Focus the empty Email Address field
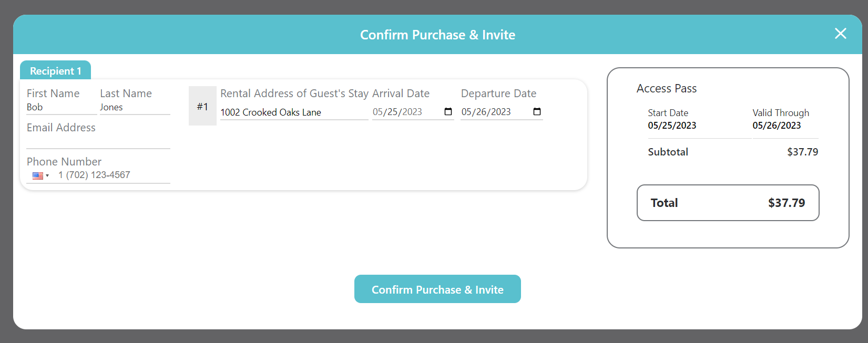Image resolution: width=868 pixels, height=343 pixels. (x=98, y=142)
